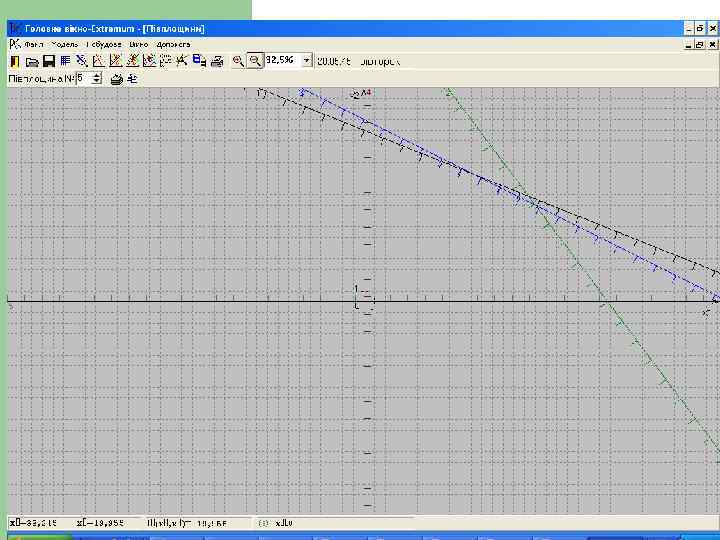Screen dimensions: 720x540
Task: Click the diagonal line tool icon after the table icon
Action: [x=82, y=61]
